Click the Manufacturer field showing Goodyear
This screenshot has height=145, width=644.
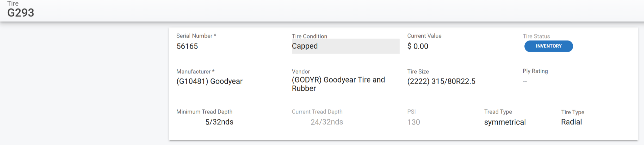209,81
